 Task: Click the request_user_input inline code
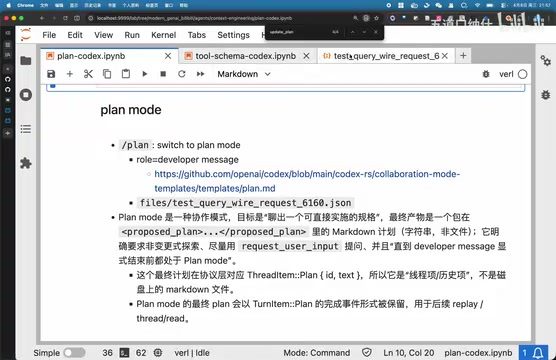(290, 246)
